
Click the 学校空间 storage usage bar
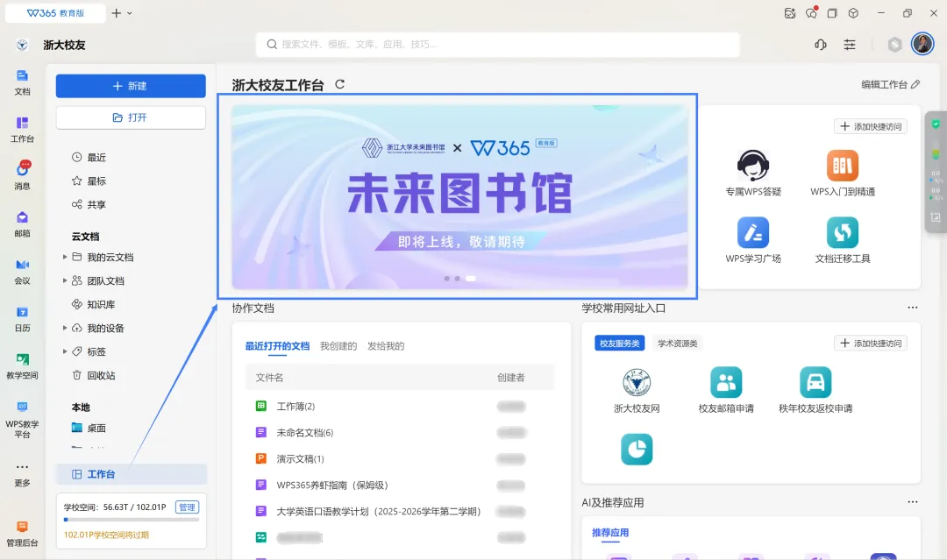click(x=131, y=520)
